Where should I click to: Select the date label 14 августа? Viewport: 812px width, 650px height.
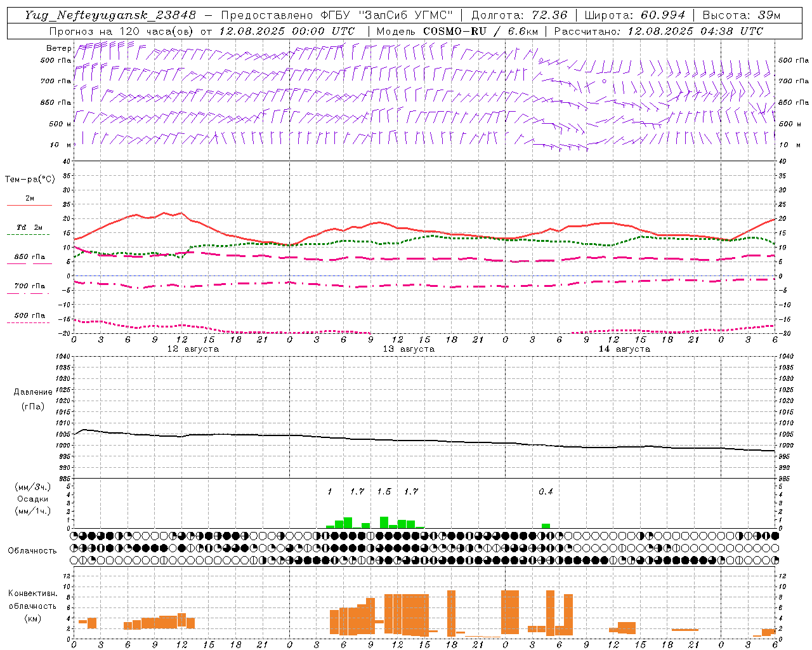tap(624, 349)
